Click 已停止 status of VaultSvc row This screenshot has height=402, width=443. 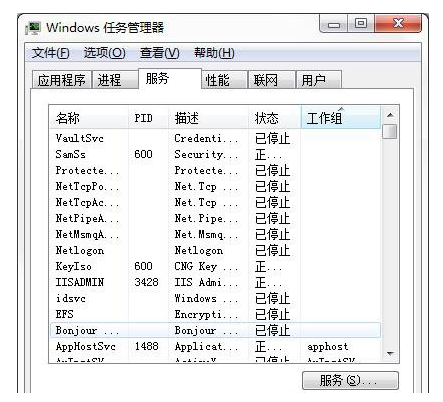pos(272,138)
